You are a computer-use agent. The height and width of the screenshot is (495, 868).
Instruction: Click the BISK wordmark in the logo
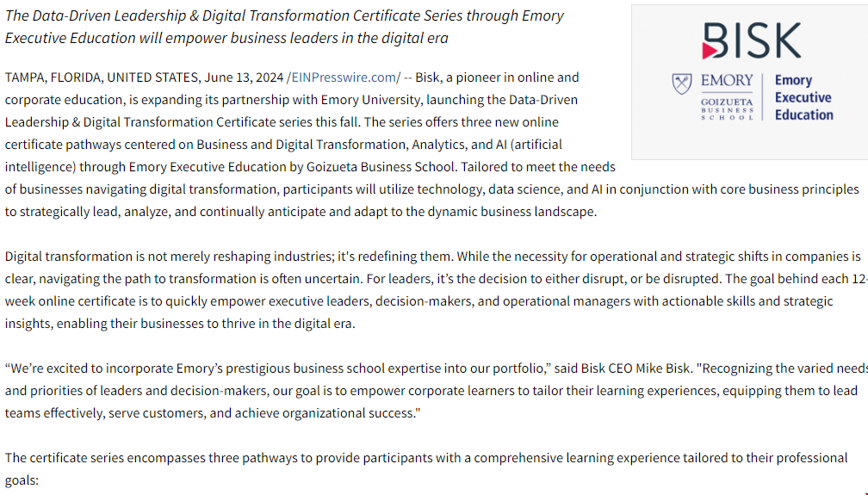click(752, 40)
